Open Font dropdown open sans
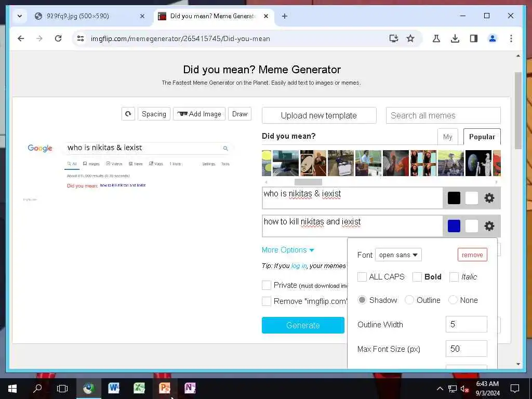 (x=398, y=255)
